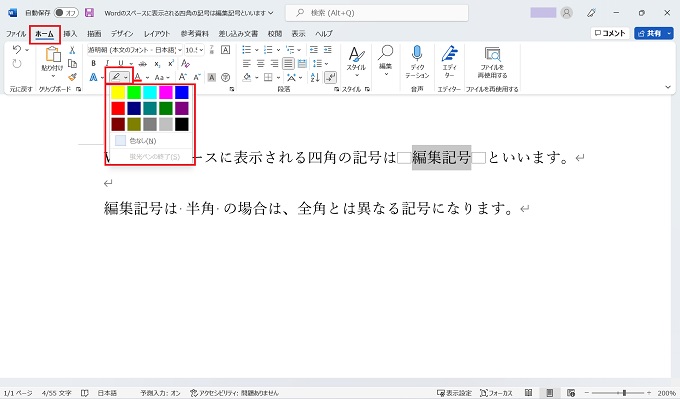Click the user account avatar

pos(566,13)
